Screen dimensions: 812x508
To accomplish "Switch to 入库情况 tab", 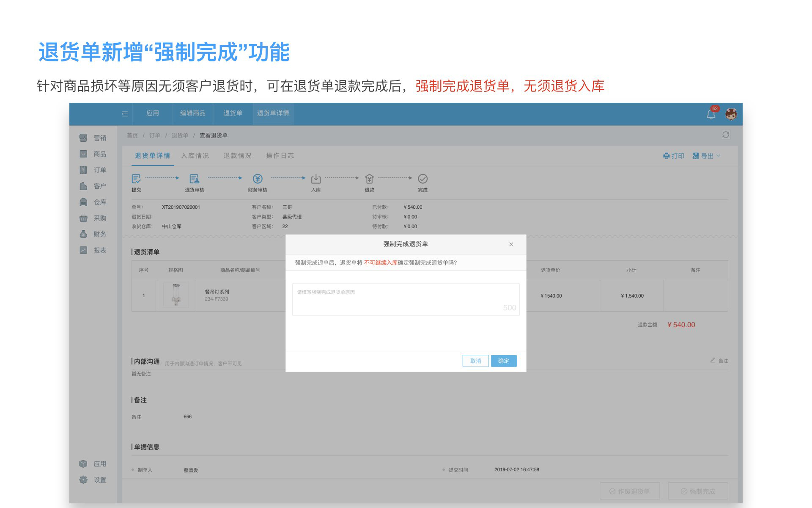I will click(195, 156).
